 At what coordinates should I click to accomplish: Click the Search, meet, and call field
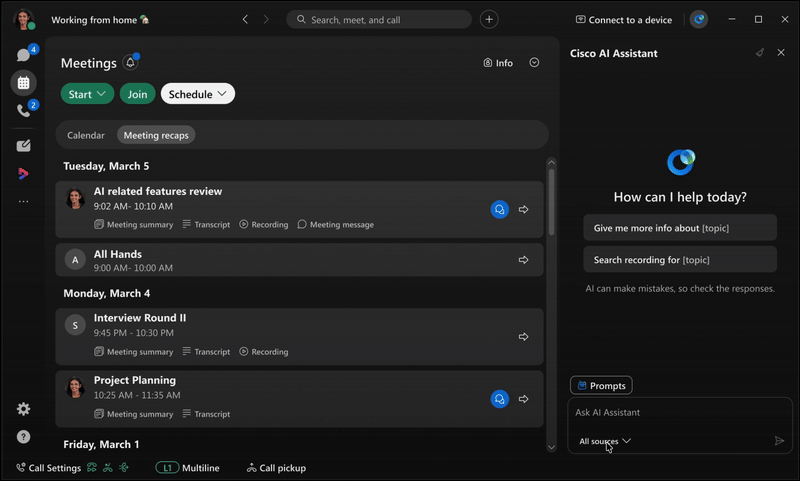[379, 19]
